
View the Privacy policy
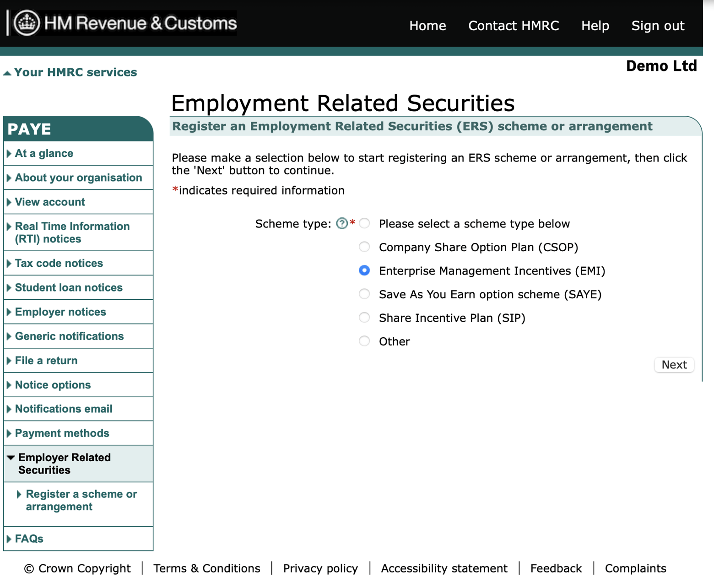tap(320, 568)
